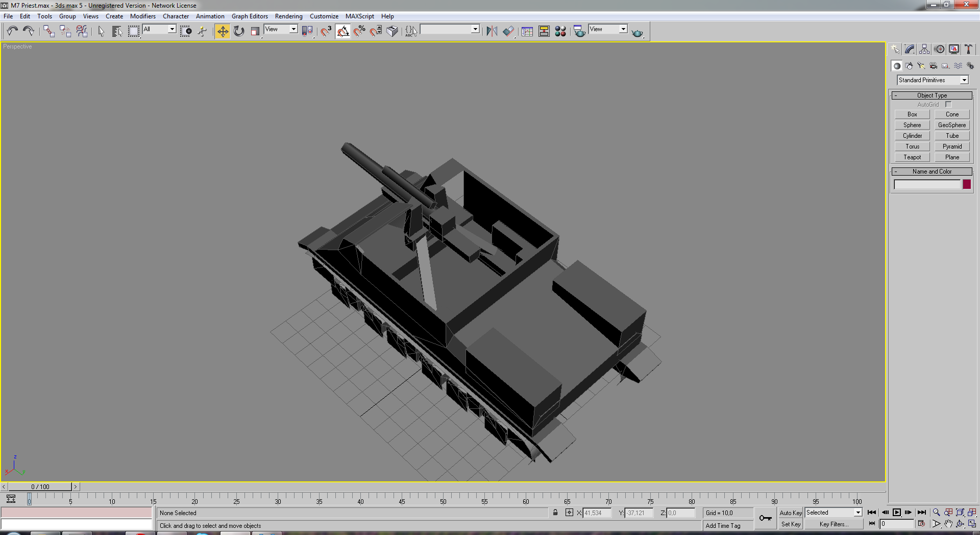Click the Quick Render teapot icon
This screenshot has height=535, width=980.
click(638, 33)
